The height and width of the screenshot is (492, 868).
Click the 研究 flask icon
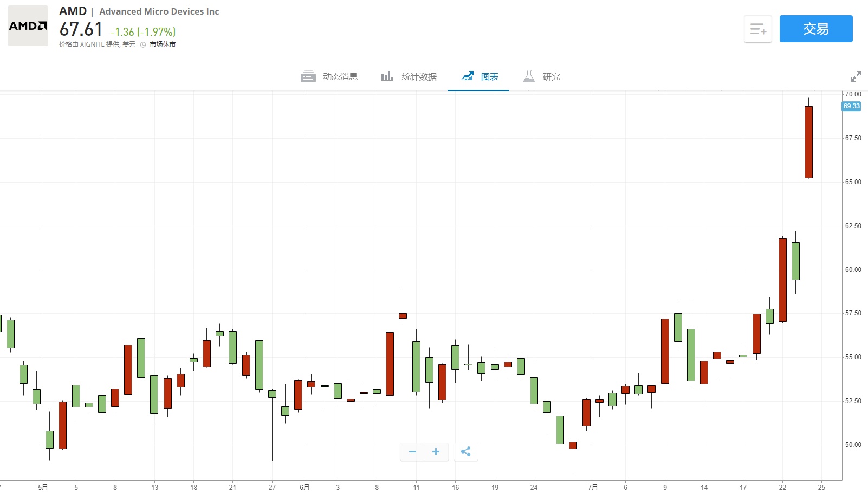tap(529, 76)
